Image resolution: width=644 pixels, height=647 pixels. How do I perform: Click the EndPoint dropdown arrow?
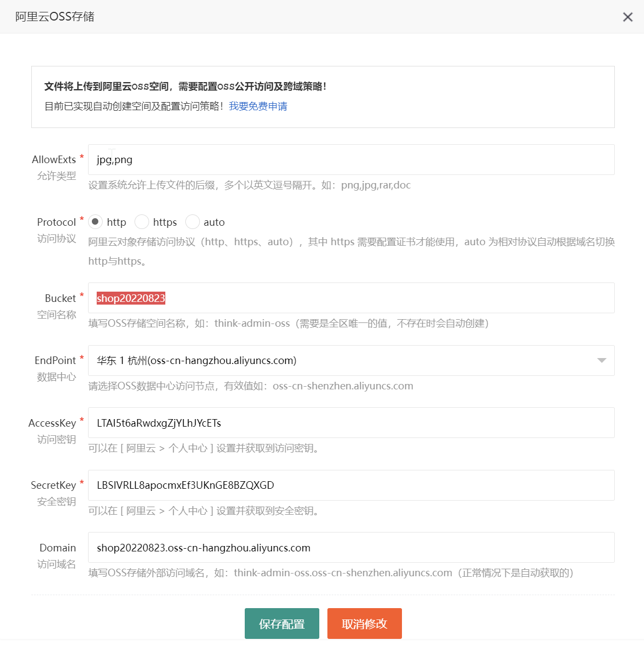tap(601, 361)
